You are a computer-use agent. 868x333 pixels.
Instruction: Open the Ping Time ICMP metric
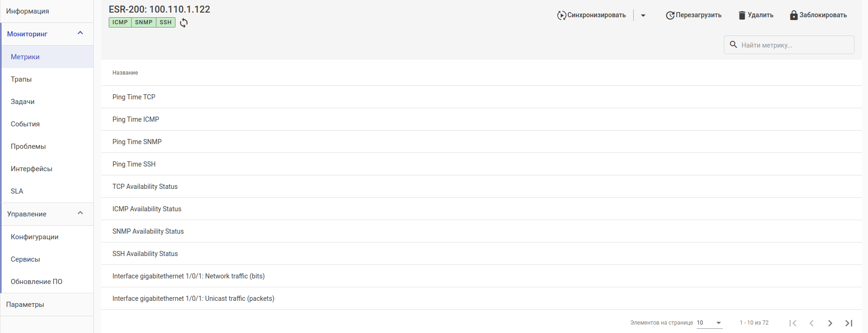point(136,119)
